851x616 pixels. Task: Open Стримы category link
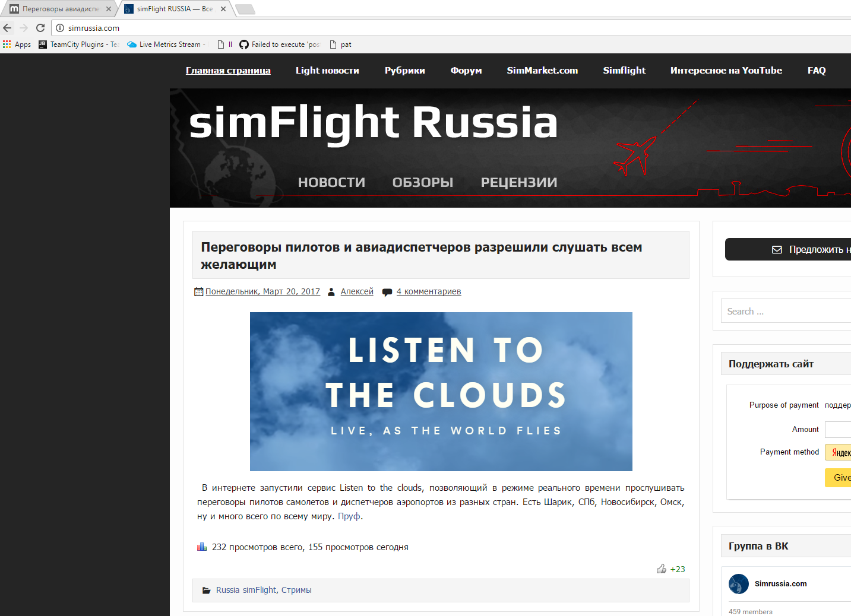(x=296, y=590)
